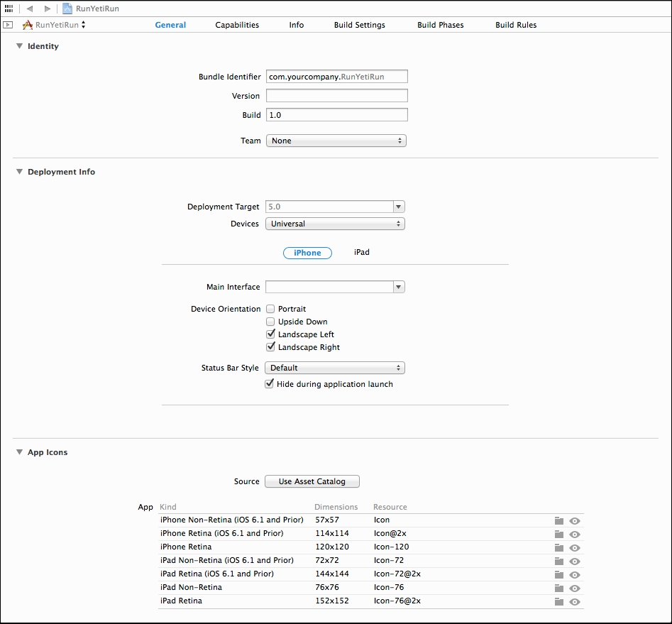Switch to the Capabilities tab
The image size is (672, 624).
[237, 25]
